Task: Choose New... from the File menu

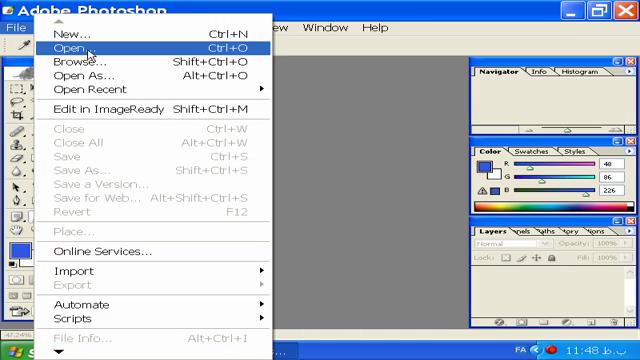Action: [x=153, y=34]
